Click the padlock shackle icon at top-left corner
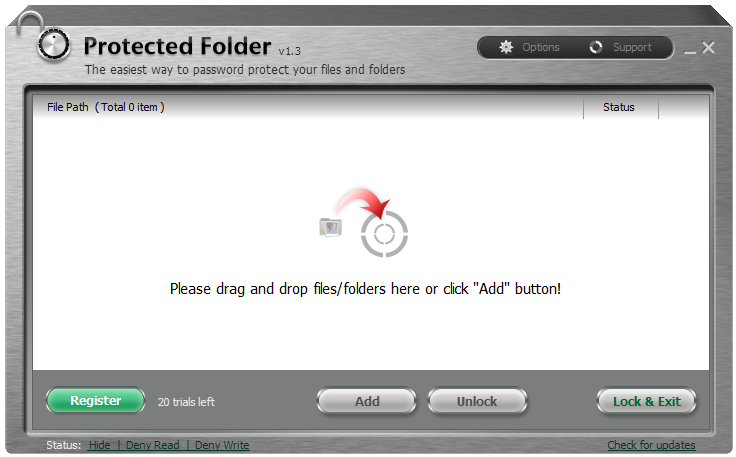 30,23
